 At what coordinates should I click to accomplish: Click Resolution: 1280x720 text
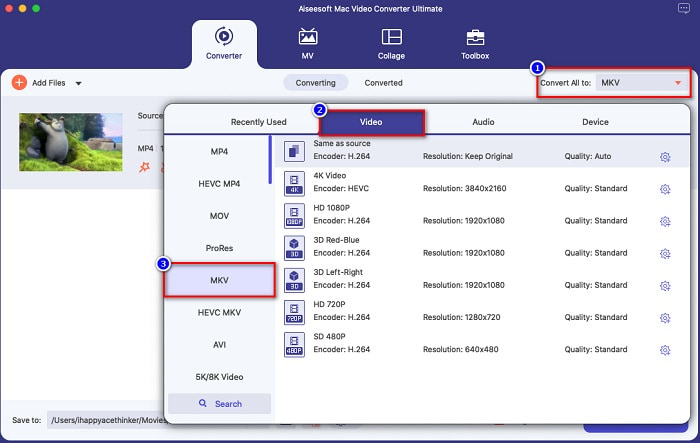pos(462,317)
